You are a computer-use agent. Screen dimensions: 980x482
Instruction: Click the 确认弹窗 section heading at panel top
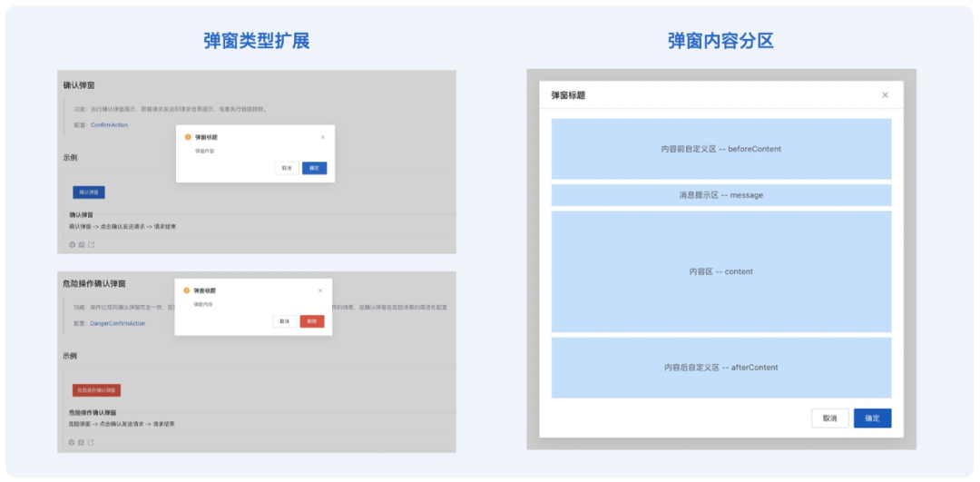click(x=79, y=85)
